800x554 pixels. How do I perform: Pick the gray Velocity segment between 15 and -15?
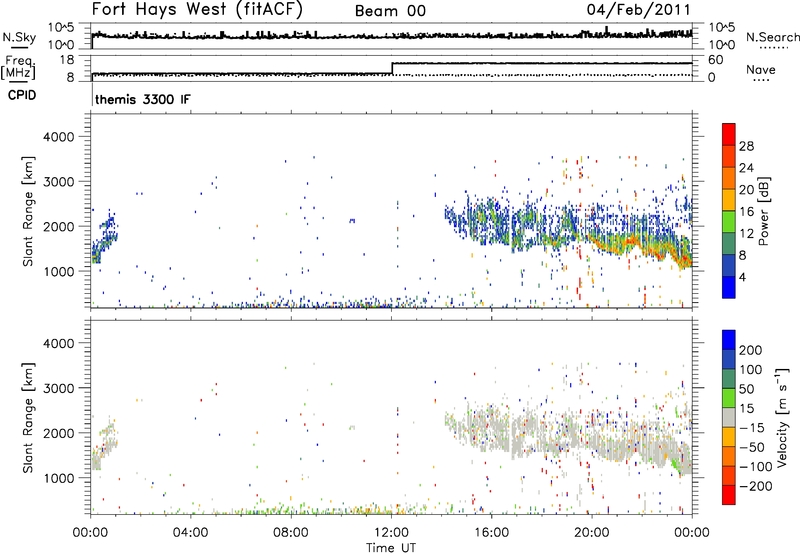pos(729,418)
